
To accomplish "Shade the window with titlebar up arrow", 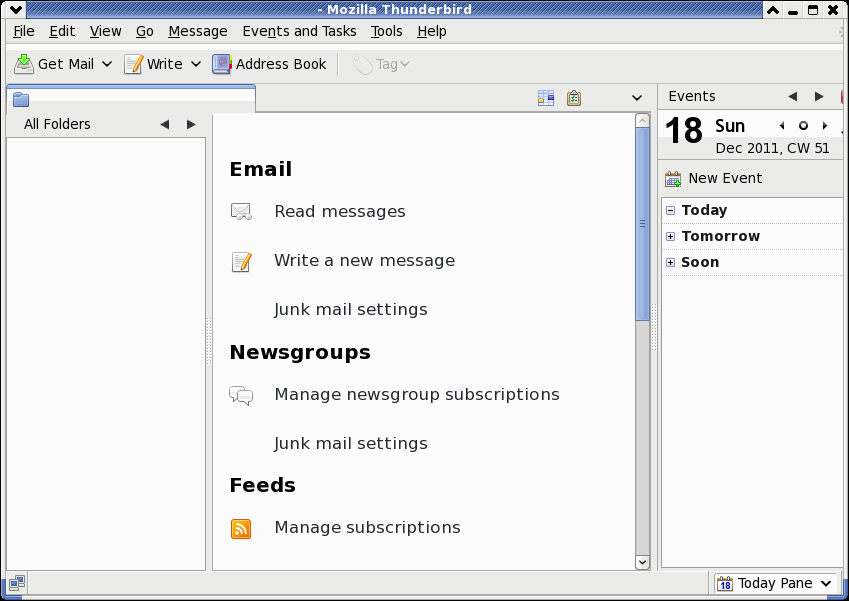I will tap(773, 10).
